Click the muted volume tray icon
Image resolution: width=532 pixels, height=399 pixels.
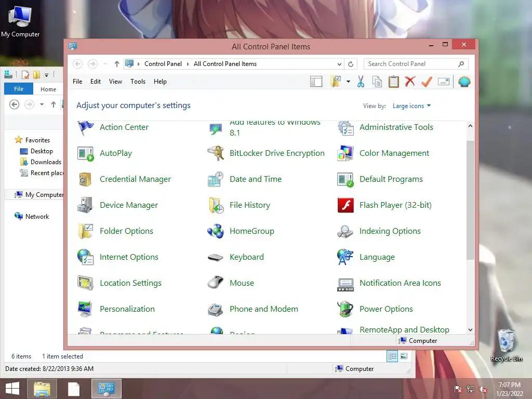tap(483, 390)
